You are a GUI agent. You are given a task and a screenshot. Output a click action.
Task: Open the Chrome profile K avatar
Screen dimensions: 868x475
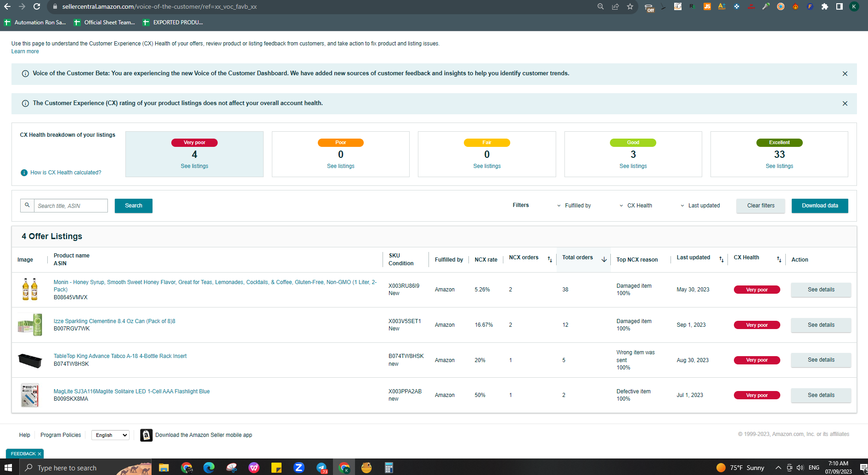854,6
